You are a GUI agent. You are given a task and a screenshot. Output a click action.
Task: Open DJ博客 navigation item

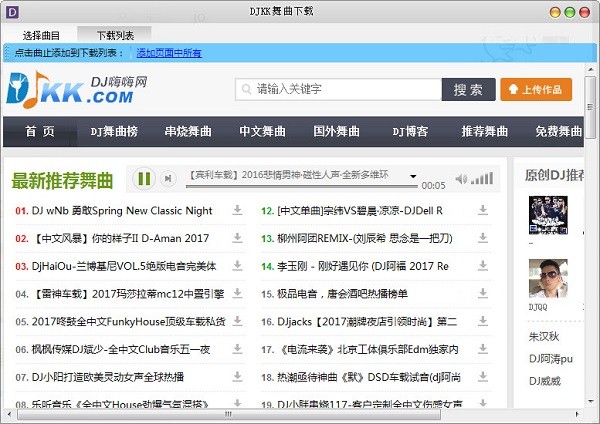point(410,131)
